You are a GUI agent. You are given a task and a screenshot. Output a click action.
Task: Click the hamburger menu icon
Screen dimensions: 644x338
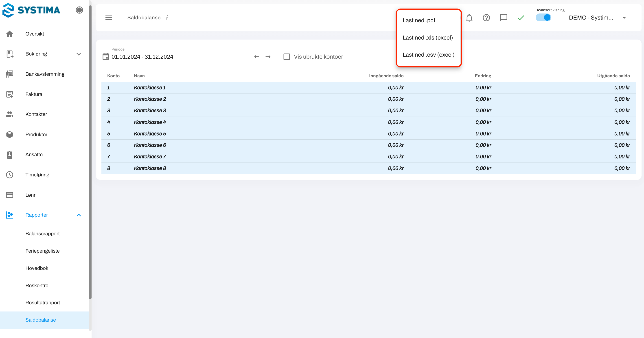[x=109, y=18]
